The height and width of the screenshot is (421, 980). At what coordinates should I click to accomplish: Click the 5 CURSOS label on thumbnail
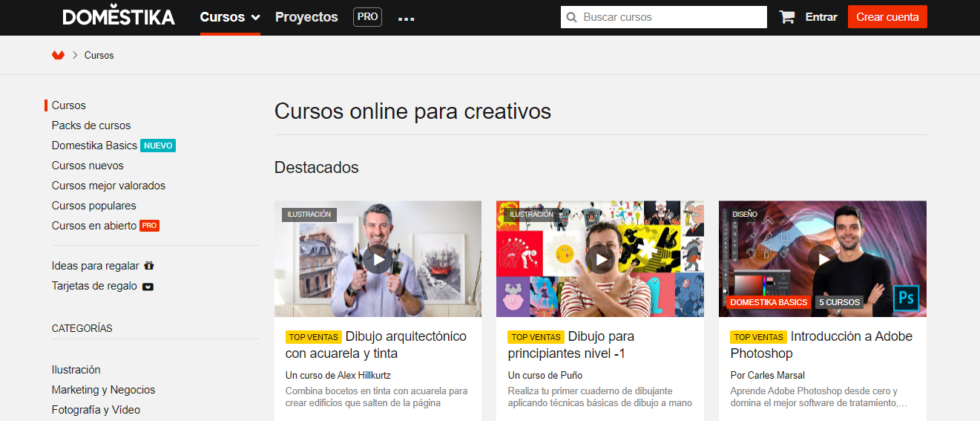click(840, 302)
